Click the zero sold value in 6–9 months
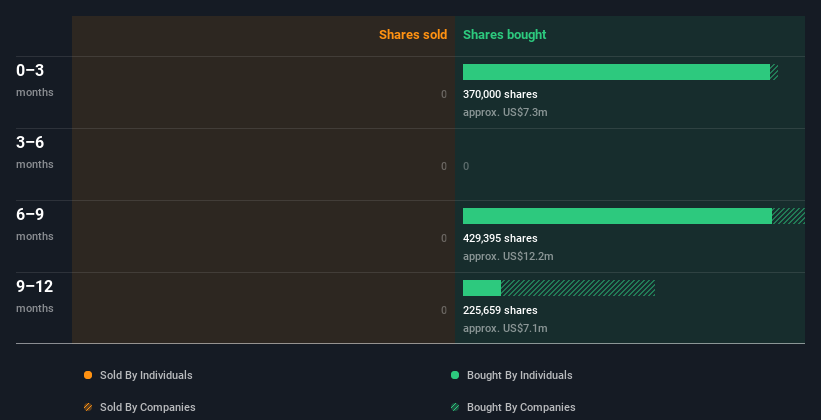Screen dimensions: 821x420 click(x=444, y=239)
